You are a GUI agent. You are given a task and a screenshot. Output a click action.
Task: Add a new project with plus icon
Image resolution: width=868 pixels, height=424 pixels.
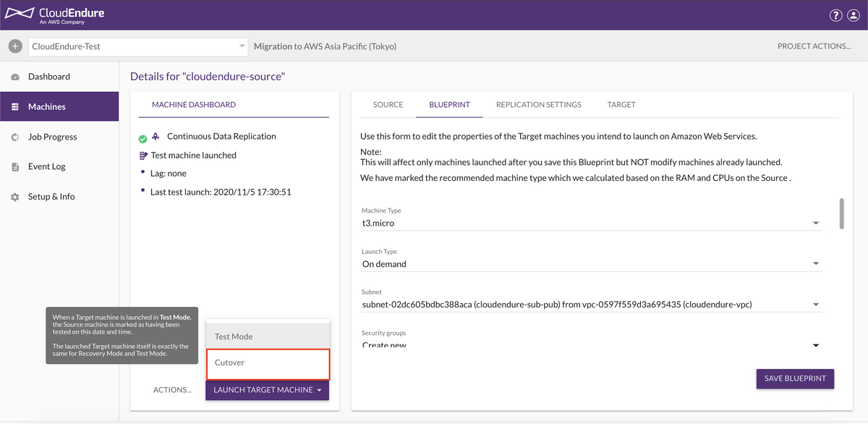click(15, 46)
